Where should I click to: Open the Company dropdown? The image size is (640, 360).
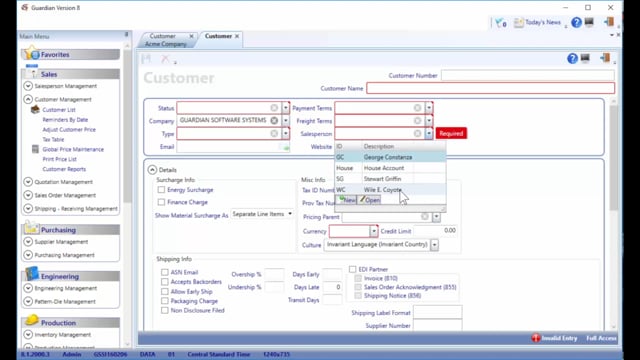pos(285,120)
